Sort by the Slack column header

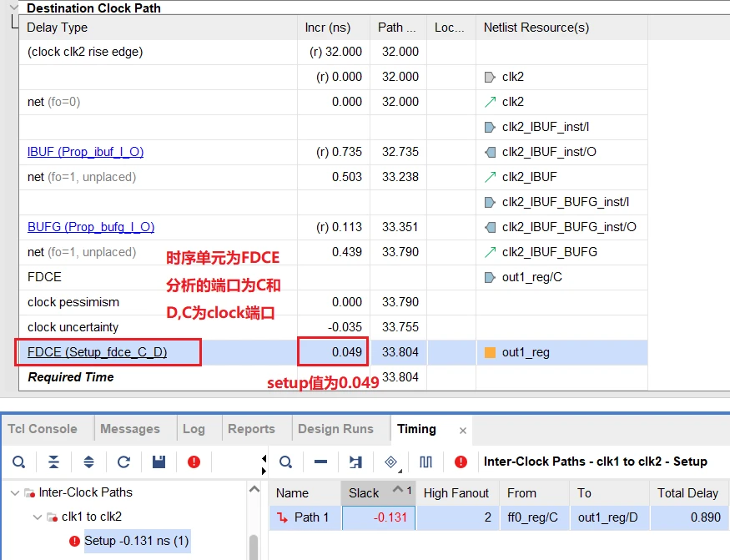click(x=378, y=493)
